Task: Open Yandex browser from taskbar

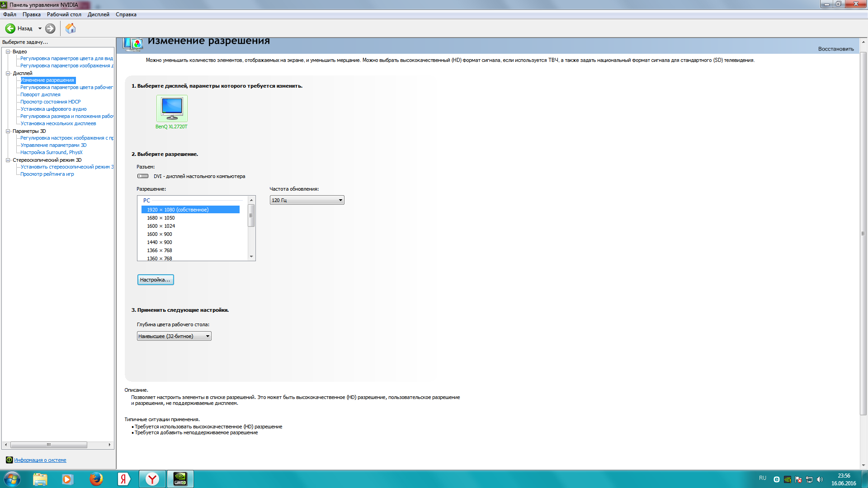Action: point(152,479)
